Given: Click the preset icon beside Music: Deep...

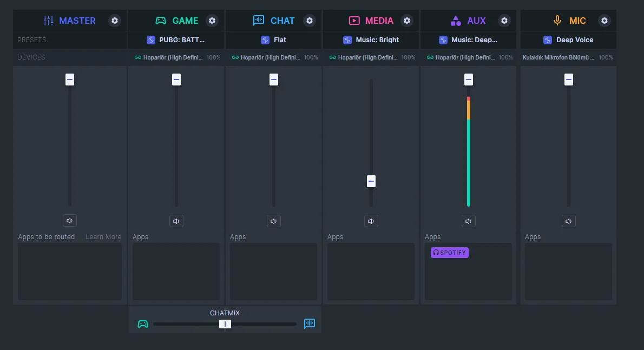Looking at the screenshot, I should pos(443,40).
